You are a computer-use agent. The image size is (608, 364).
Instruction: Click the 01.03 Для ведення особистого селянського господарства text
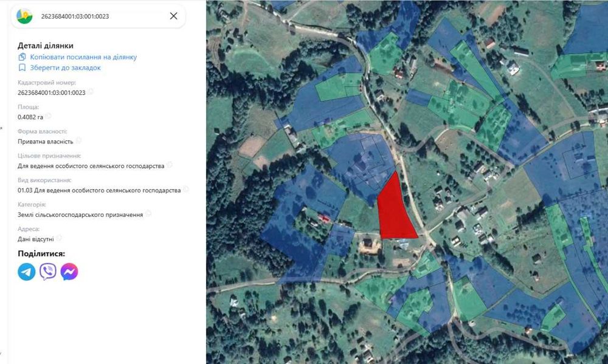pos(99,190)
